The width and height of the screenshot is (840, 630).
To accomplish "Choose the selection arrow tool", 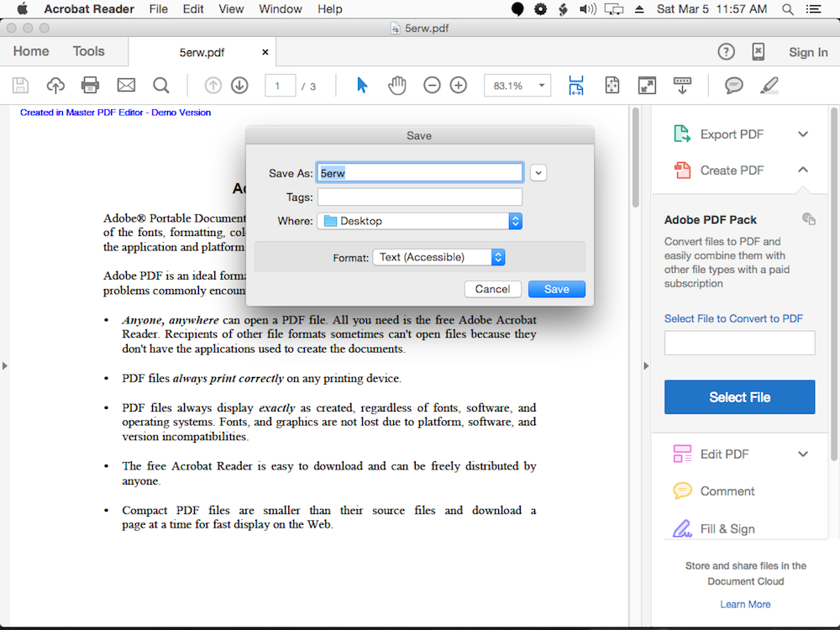I will pyautogui.click(x=362, y=85).
